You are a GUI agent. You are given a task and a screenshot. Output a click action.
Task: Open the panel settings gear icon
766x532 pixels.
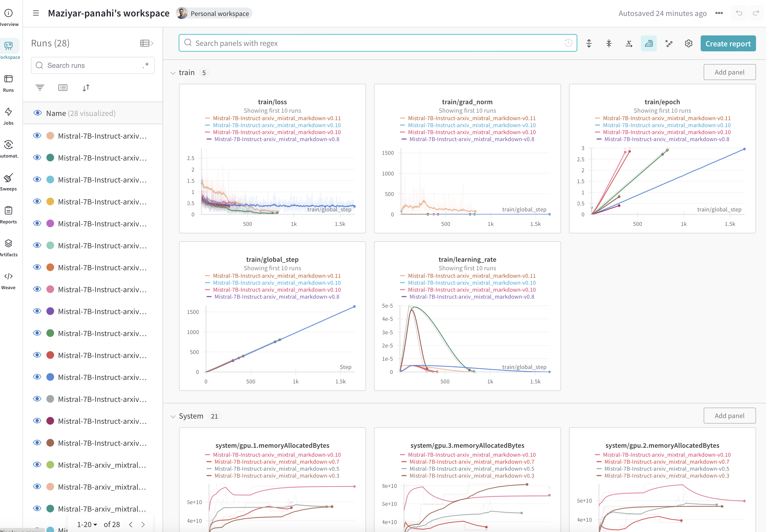tap(688, 44)
